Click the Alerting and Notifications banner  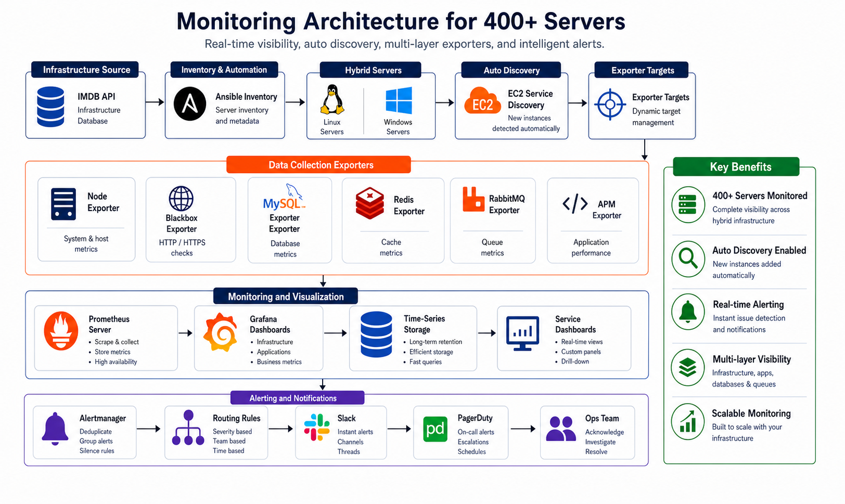coord(297,398)
